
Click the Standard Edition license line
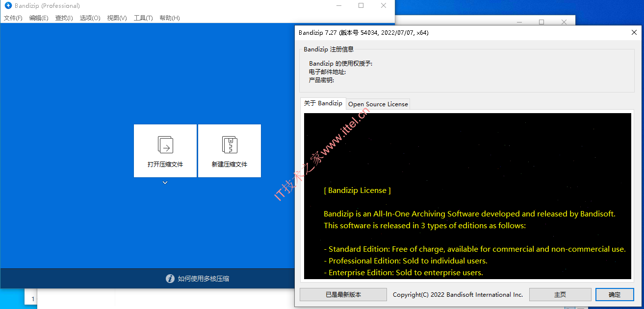click(475, 249)
